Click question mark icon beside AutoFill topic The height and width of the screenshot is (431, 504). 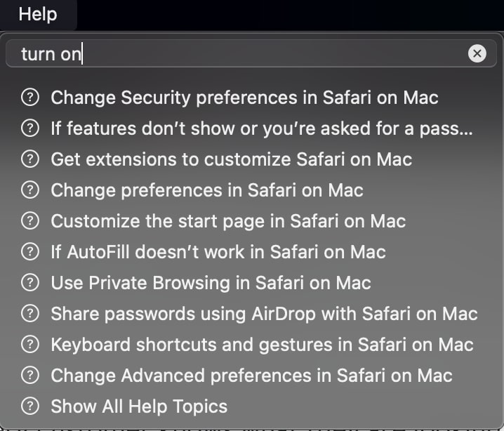[x=29, y=252]
